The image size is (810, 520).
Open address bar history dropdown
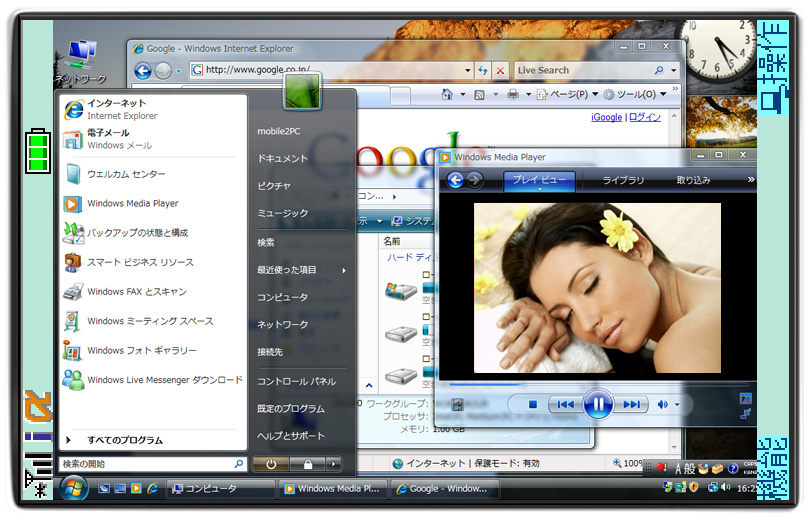click(x=468, y=70)
